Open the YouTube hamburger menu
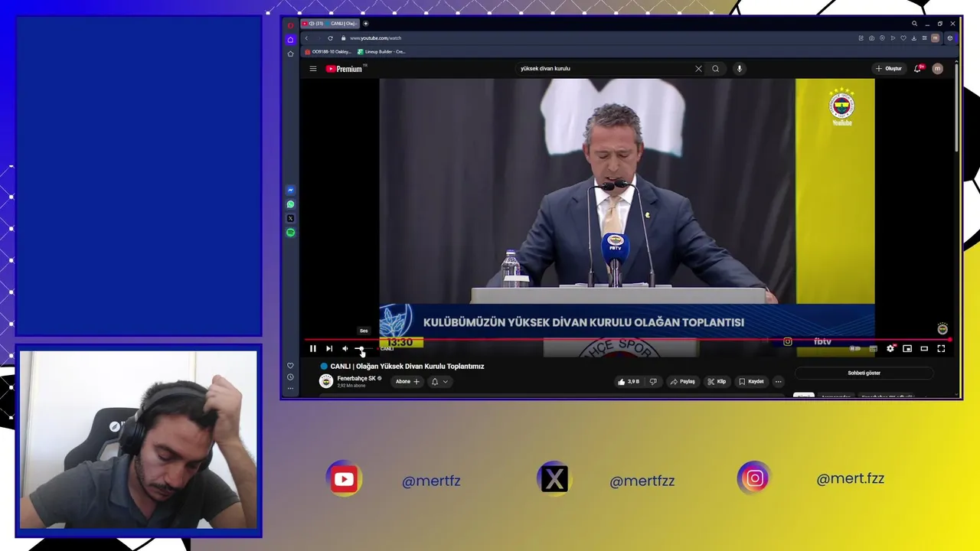980x551 pixels. [x=312, y=69]
